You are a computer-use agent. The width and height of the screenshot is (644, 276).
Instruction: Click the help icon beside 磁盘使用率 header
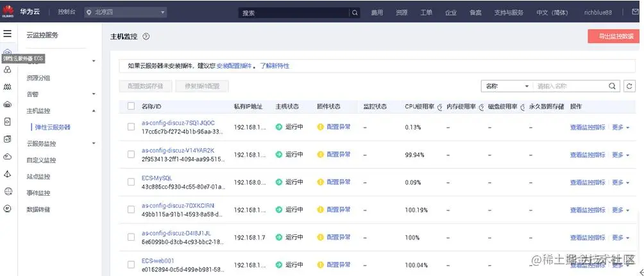coord(523,107)
